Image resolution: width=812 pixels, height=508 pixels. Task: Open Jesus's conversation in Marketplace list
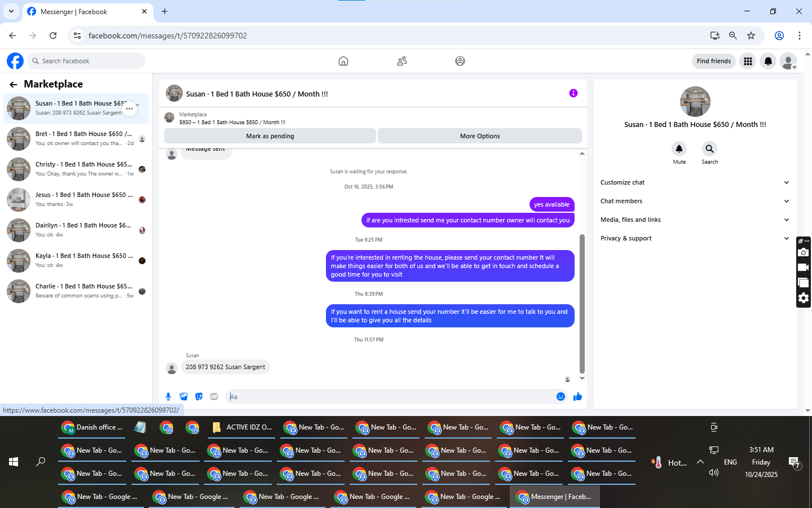coord(77,200)
